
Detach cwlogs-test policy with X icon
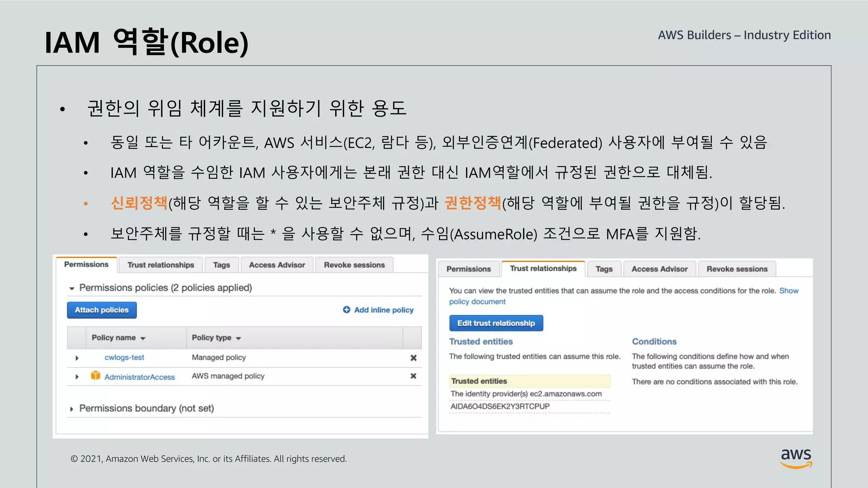click(414, 358)
